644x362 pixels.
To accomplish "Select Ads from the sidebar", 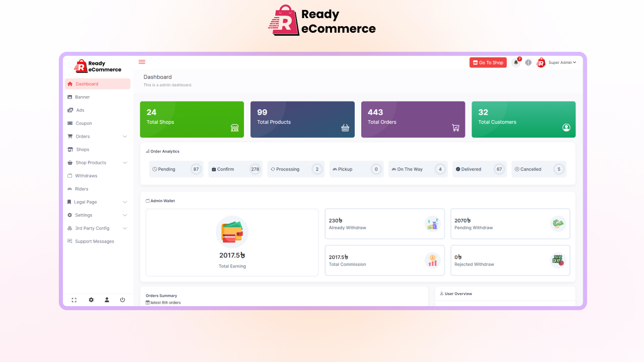I will (80, 110).
